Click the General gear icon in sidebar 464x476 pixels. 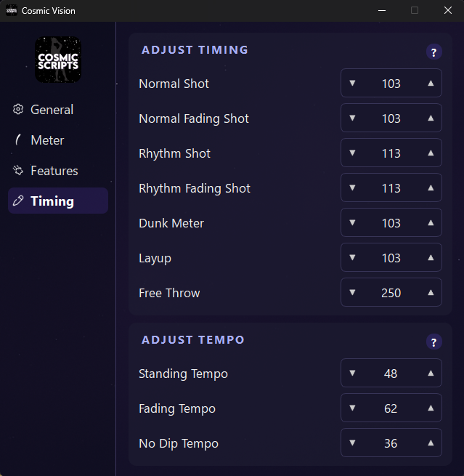pyautogui.click(x=18, y=110)
